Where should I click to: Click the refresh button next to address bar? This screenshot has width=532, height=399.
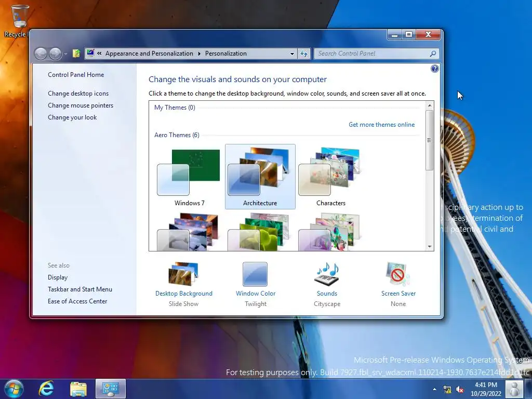[x=304, y=54]
